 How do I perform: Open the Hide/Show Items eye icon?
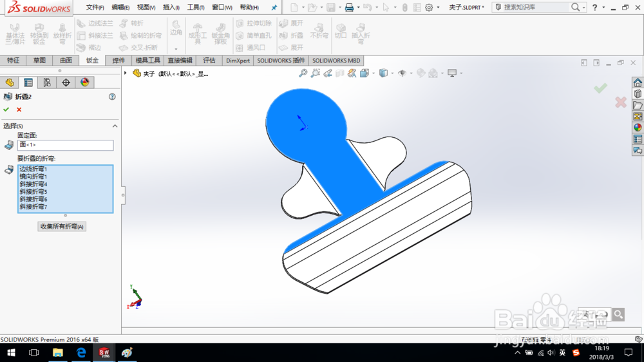[402, 73]
